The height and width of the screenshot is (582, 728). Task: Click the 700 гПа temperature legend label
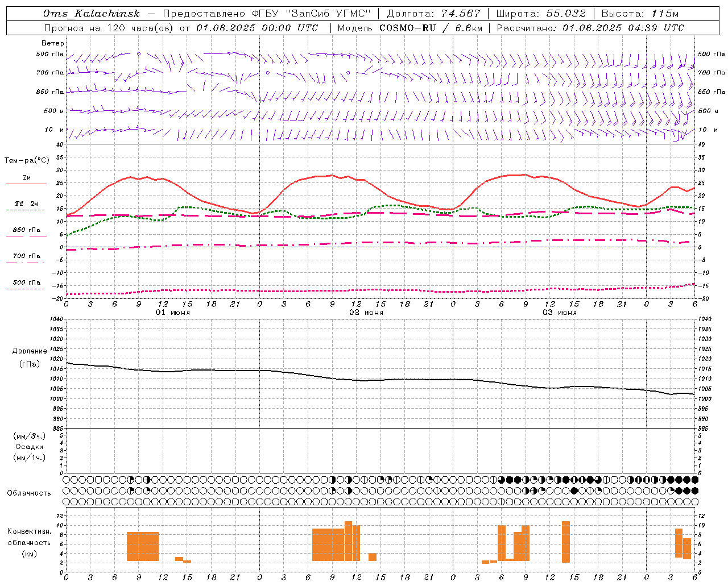[27, 256]
